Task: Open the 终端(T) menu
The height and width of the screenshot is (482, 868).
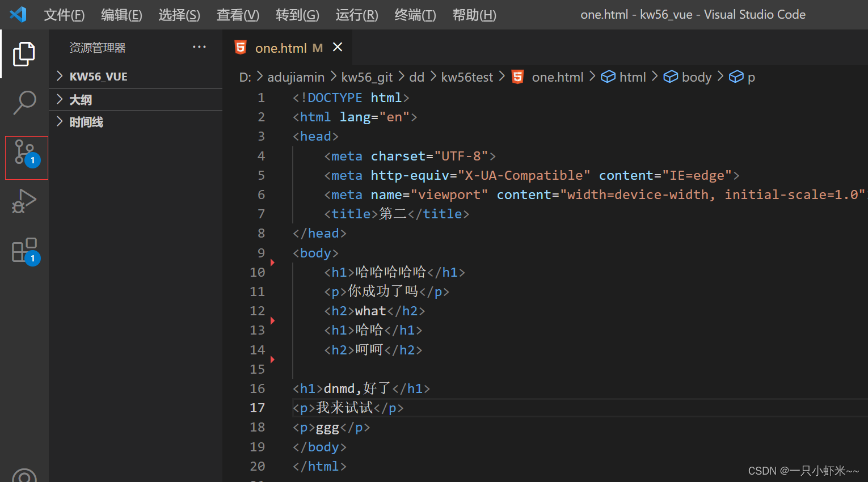Action: point(415,15)
